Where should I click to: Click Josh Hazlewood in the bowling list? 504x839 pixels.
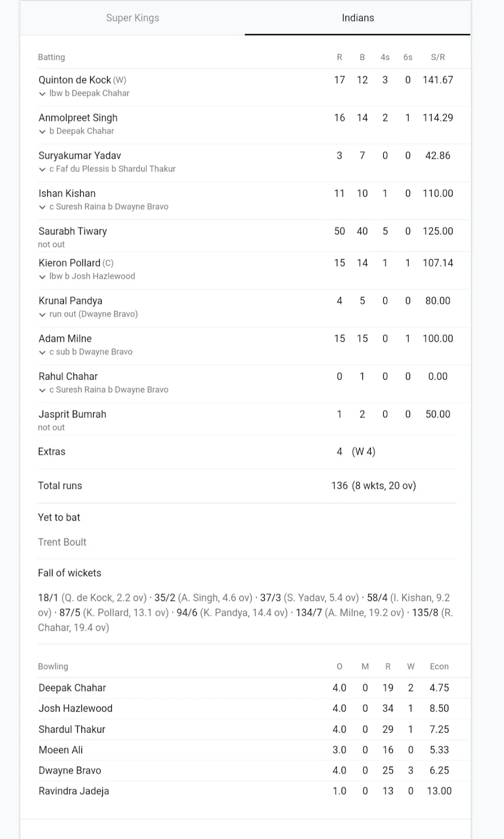pos(76,708)
